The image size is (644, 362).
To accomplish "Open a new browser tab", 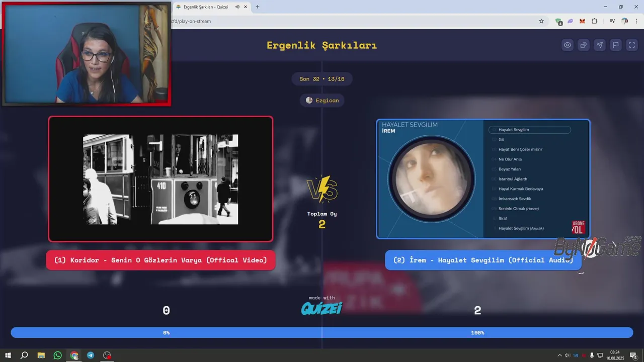I will point(258,7).
